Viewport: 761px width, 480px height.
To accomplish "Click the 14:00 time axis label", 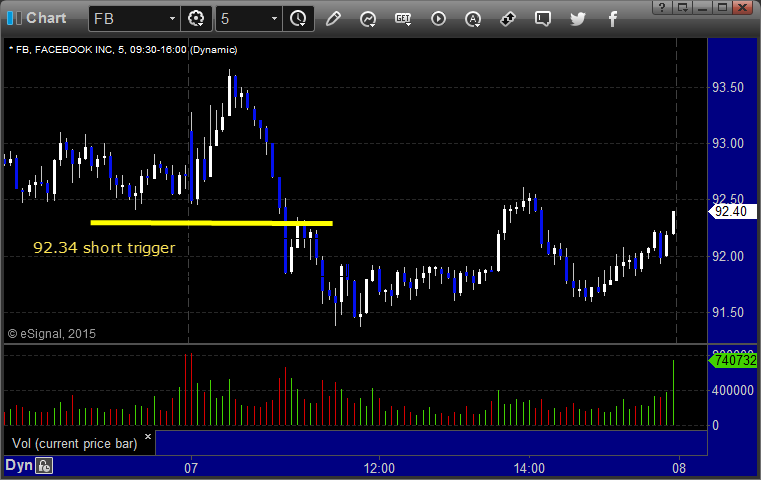I will pyautogui.click(x=529, y=468).
